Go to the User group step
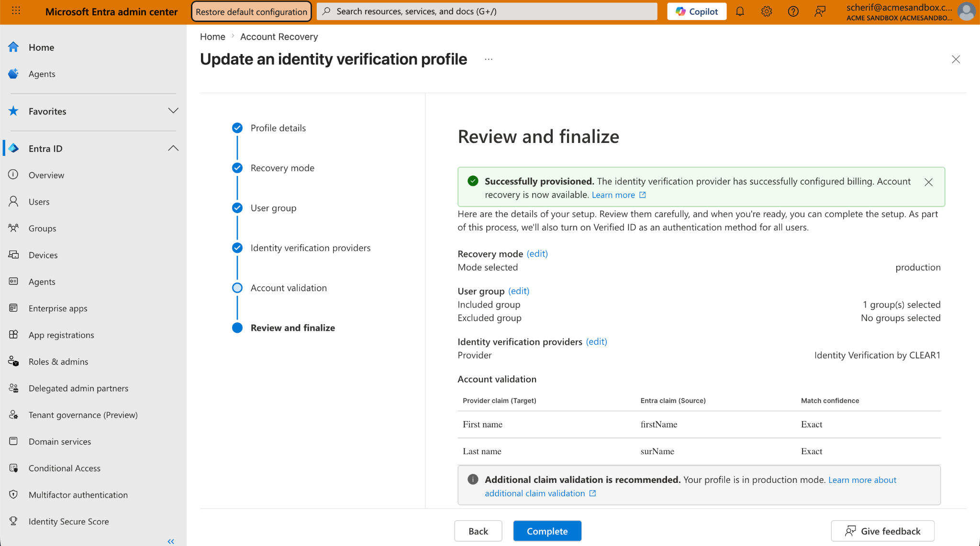 coord(273,208)
